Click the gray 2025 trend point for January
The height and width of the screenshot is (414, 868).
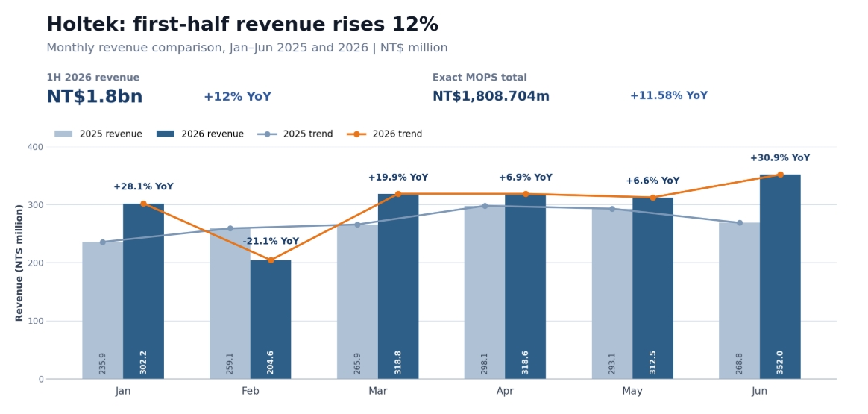(102, 242)
